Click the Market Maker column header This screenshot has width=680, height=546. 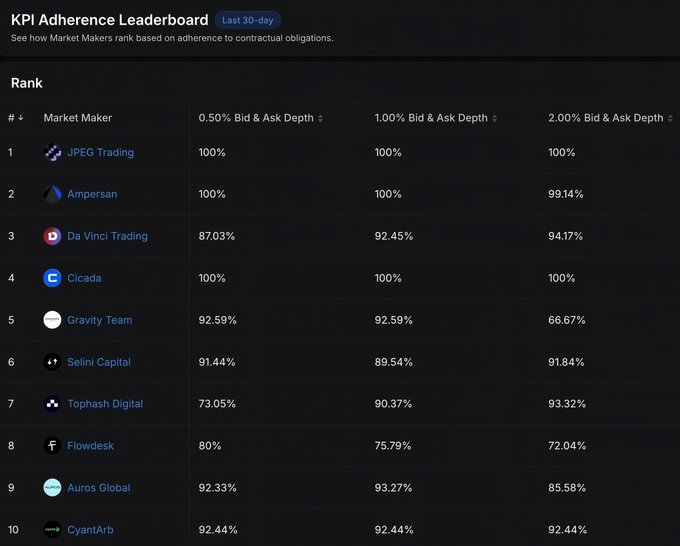point(78,118)
